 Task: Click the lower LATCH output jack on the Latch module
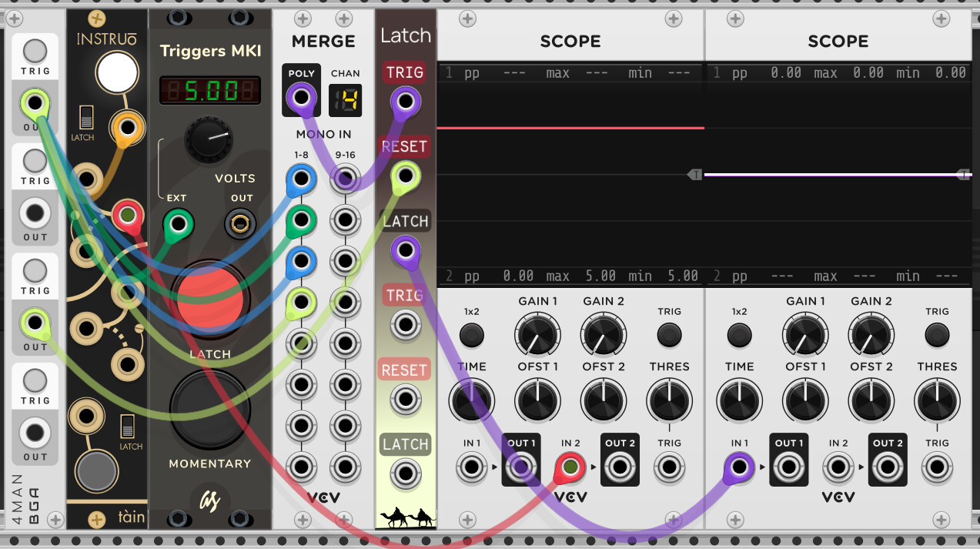coord(405,474)
